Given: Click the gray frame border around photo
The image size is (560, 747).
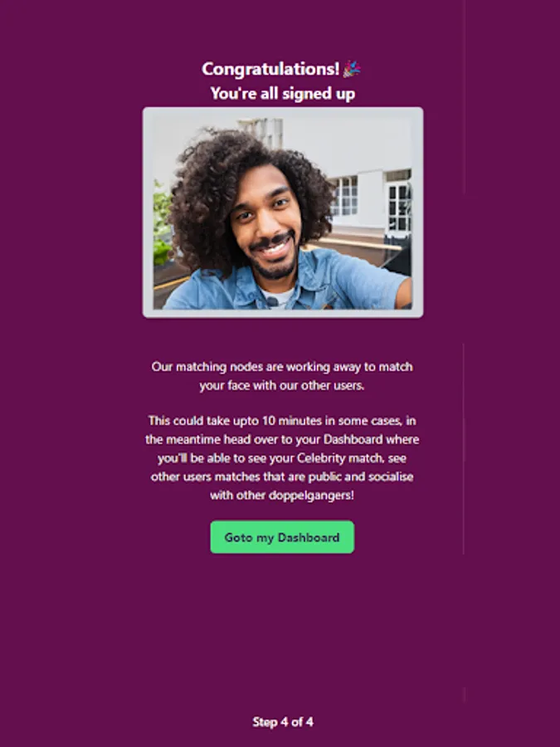Looking at the screenshot, I should [282, 112].
